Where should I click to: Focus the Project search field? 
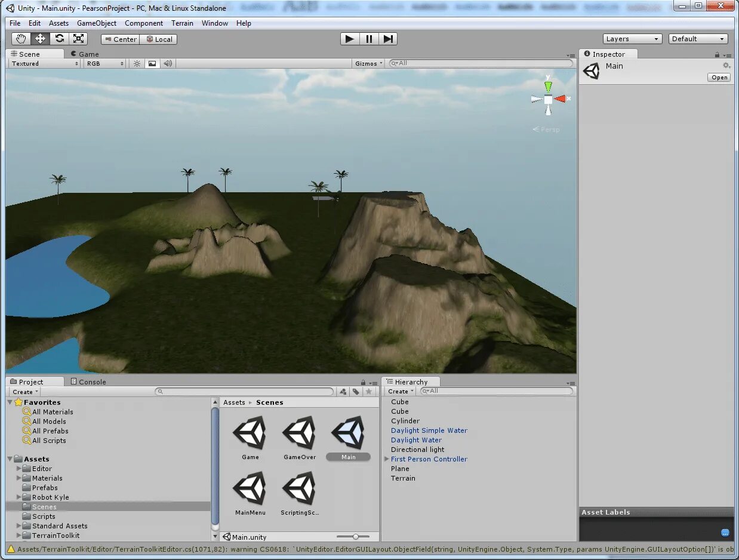click(x=245, y=392)
